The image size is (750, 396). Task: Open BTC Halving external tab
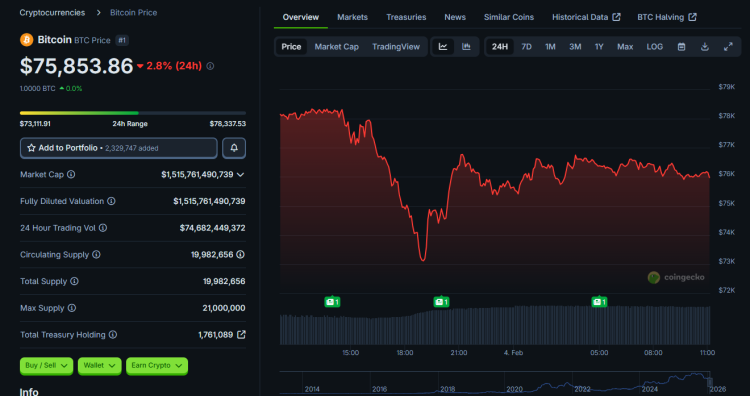(667, 17)
